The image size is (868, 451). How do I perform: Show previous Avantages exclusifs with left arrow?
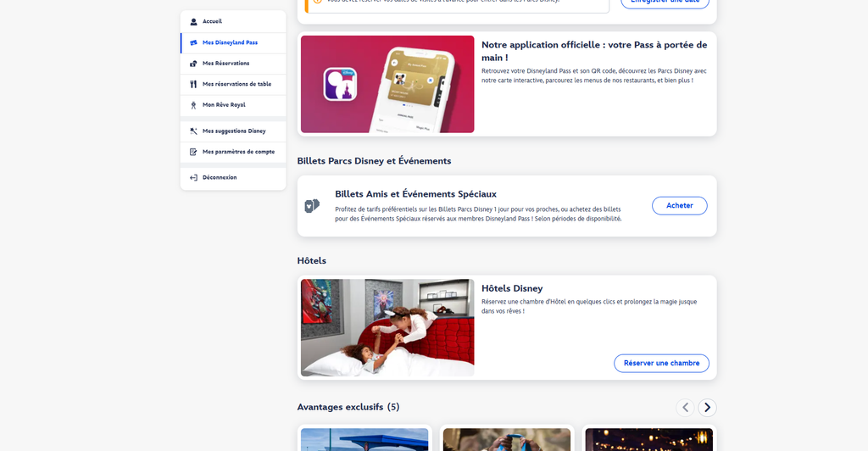click(x=685, y=408)
